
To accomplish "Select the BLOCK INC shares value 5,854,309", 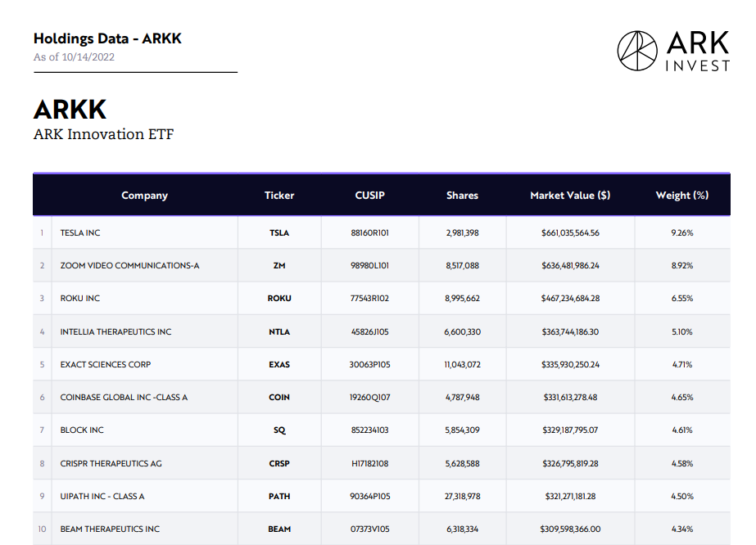I will [x=463, y=430].
